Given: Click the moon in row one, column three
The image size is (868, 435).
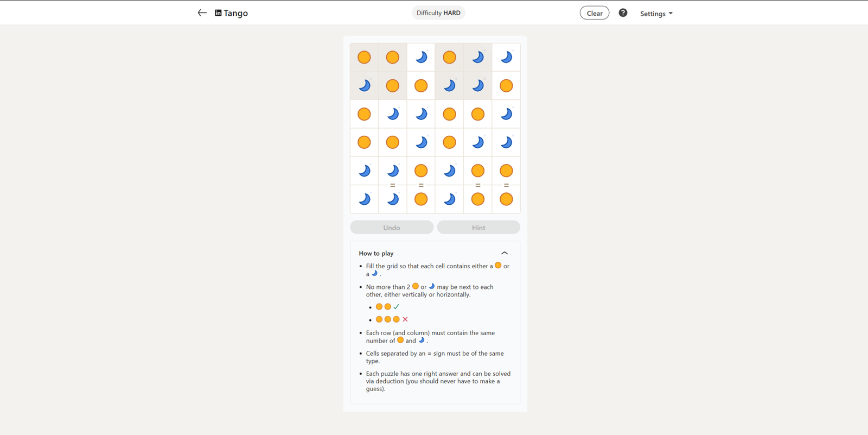Looking at the screenshot, I should [421, 57].
